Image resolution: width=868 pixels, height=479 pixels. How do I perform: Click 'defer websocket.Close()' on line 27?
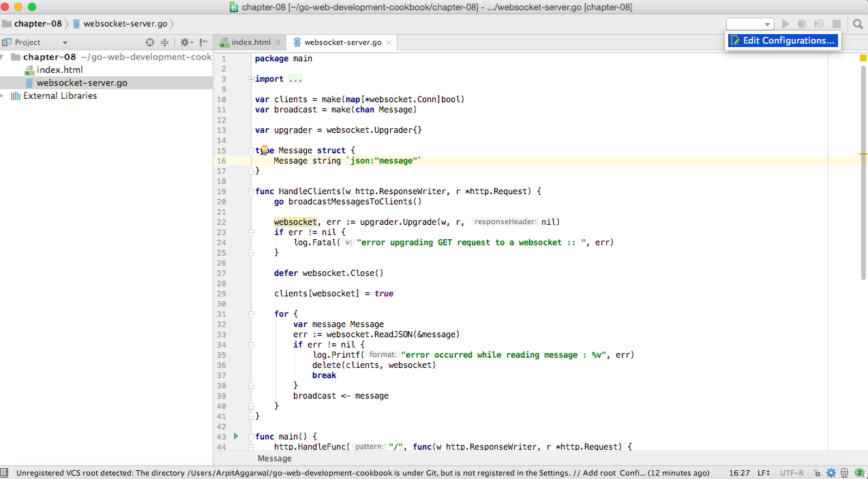(329, 273)
